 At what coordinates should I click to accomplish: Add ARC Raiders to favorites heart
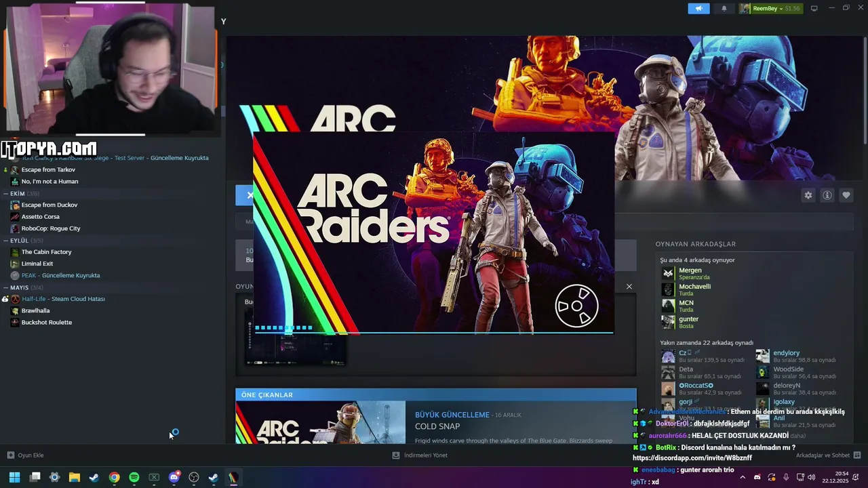(x=846, y=195)
